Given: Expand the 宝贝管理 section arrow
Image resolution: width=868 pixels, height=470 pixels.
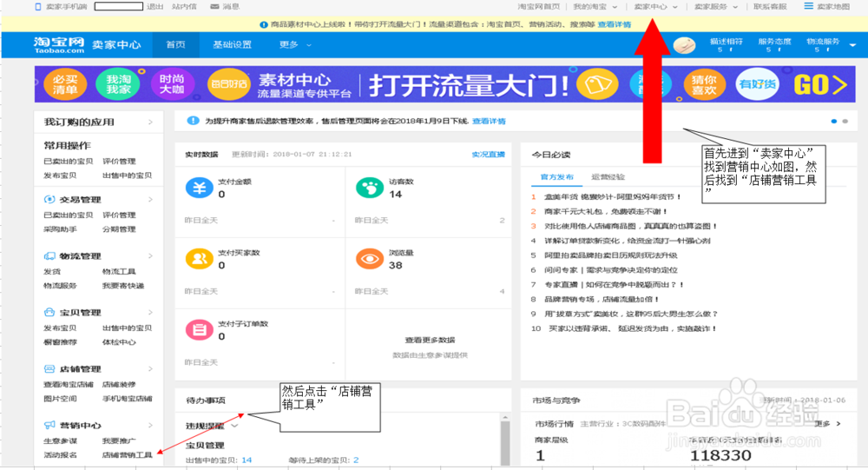Looking at the screenshot, I should [x=150, y=312].
